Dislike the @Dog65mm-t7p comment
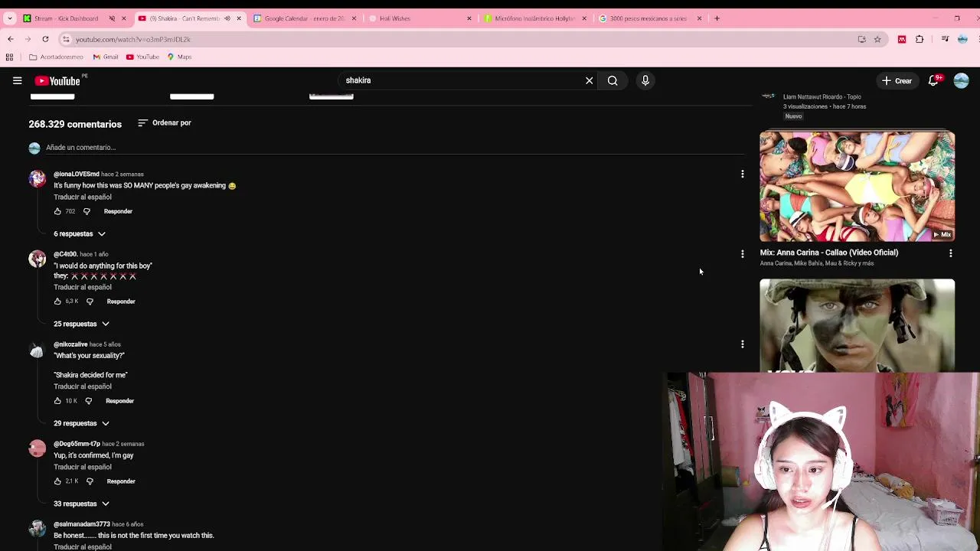The image size is (980, 551). (x=90, y=481)
